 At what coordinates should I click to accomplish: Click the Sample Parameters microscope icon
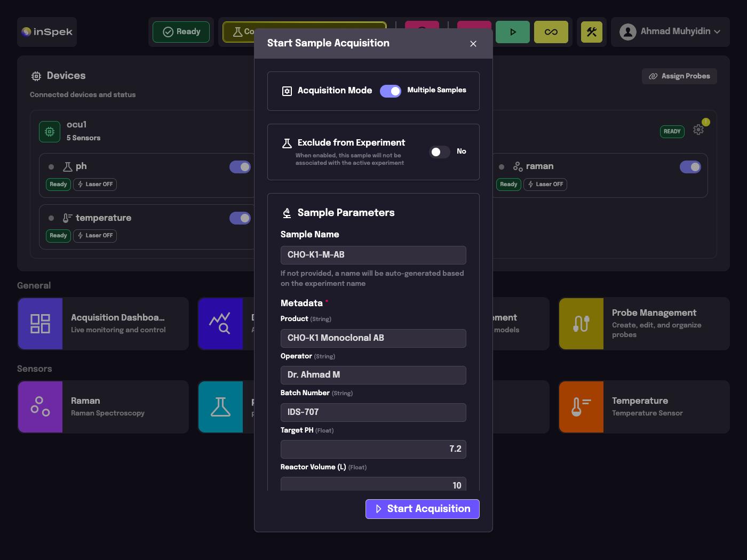287,213
